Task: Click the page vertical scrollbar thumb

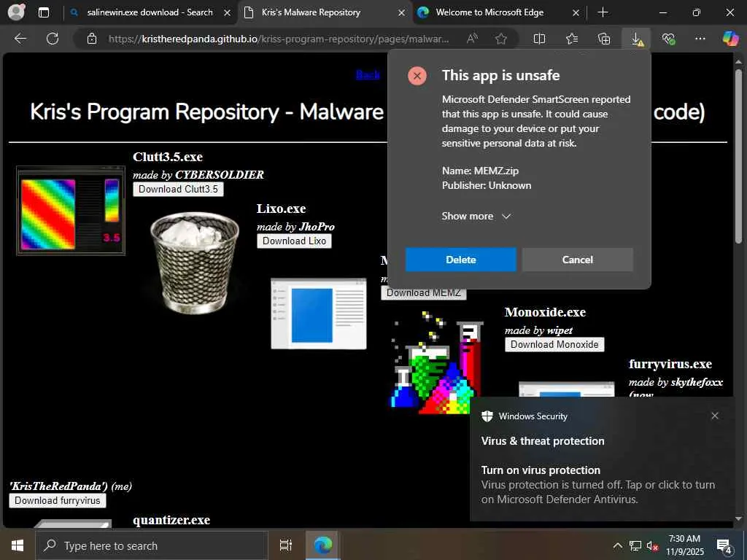Action: 738,157
